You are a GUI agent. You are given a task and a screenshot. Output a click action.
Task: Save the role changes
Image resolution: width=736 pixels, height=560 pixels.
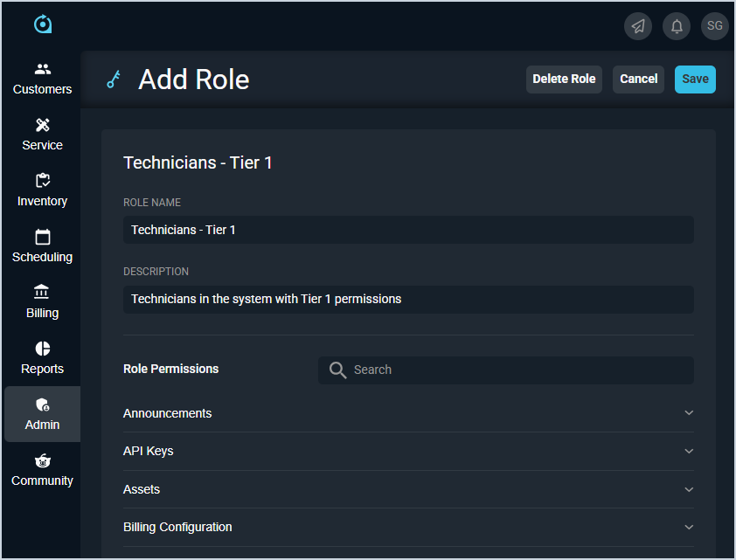point(695,80)
